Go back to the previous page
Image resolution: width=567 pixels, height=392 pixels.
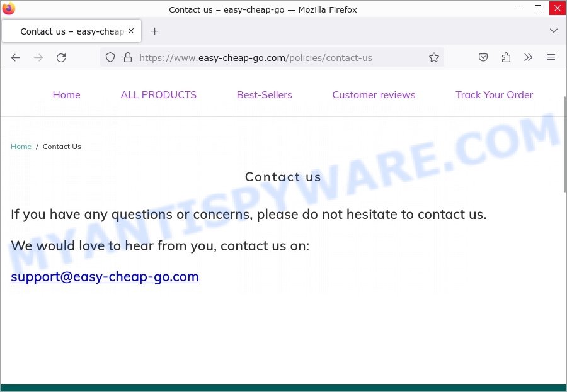pos(16,57)
